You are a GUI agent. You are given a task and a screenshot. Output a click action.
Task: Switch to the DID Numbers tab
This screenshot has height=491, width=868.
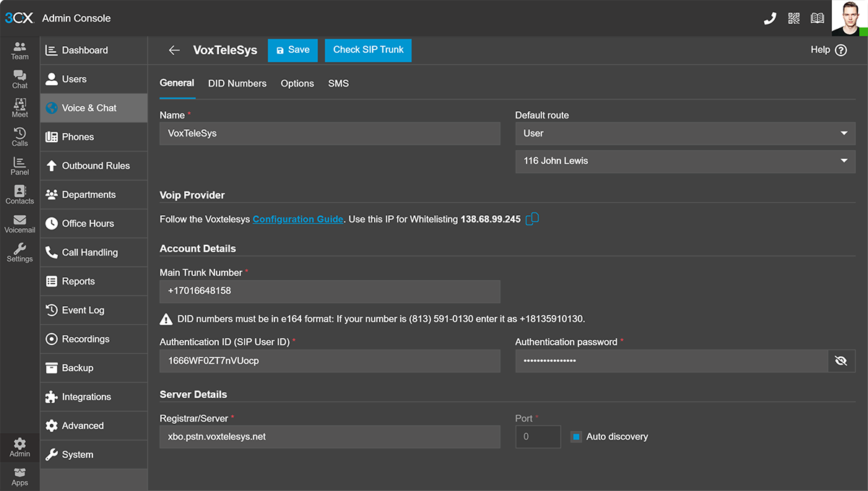coord(238,84)
